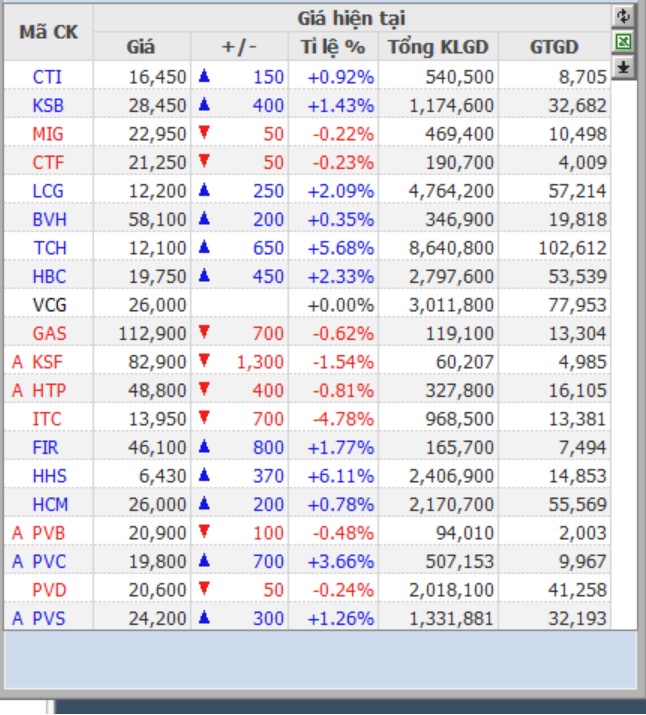Select value 102,612 in GTGD column
The height and width of the screenshot is (715, 646).
pos(573,248)
